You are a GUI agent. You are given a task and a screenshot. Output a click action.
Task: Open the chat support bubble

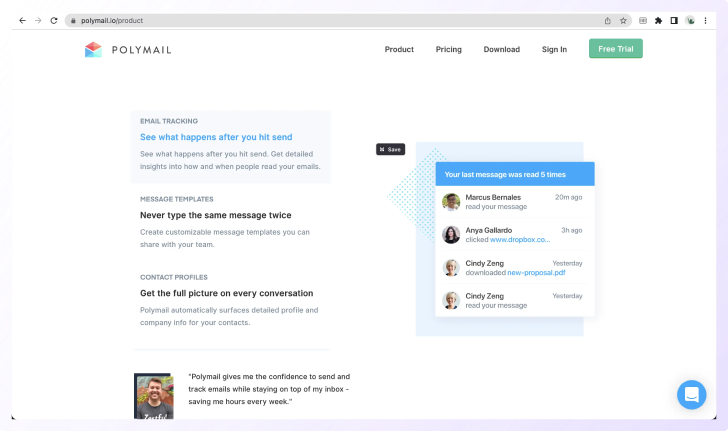pyautogui.click(x=691, y=394)
